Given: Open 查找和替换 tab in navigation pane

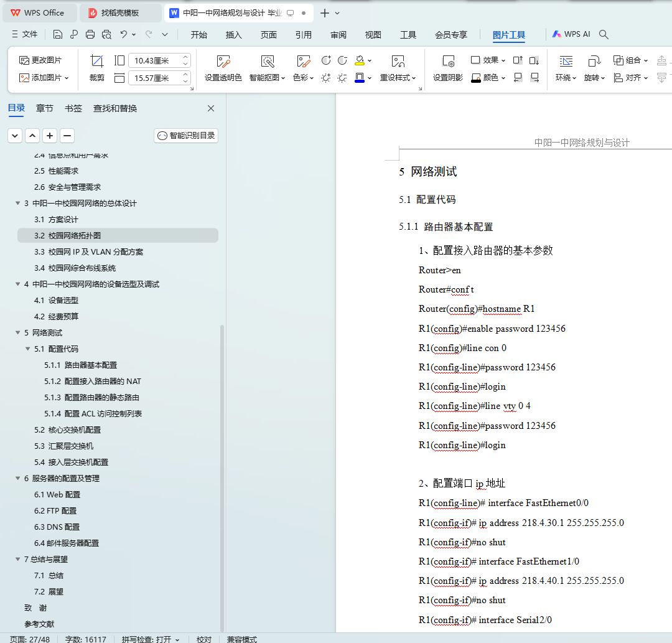Looking at the screenshot, I should coord(115,108).
